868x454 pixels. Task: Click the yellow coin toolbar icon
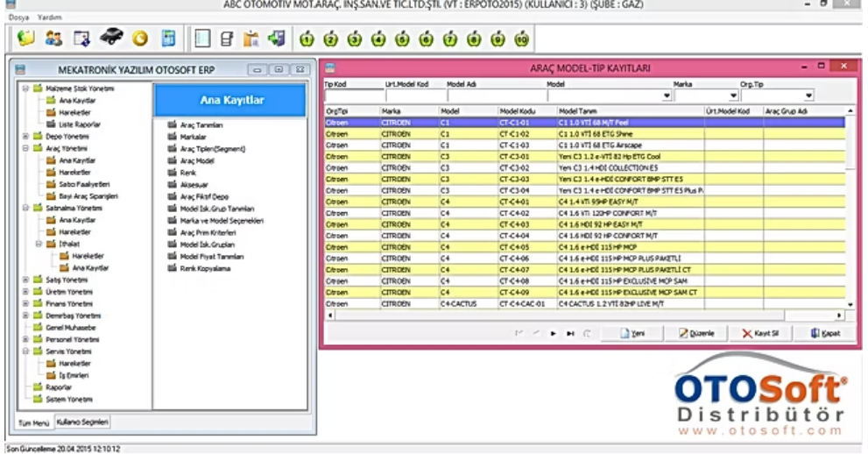140,39
